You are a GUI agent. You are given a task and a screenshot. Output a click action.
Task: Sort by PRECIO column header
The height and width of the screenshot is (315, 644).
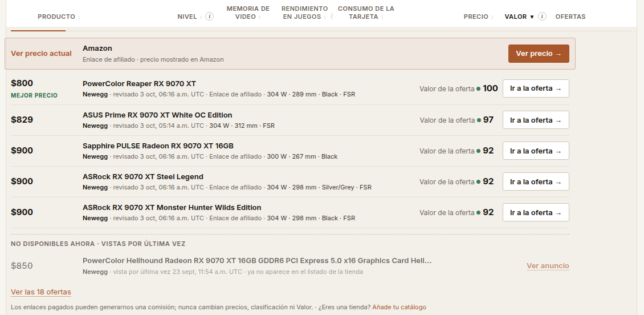click(479, 17)
